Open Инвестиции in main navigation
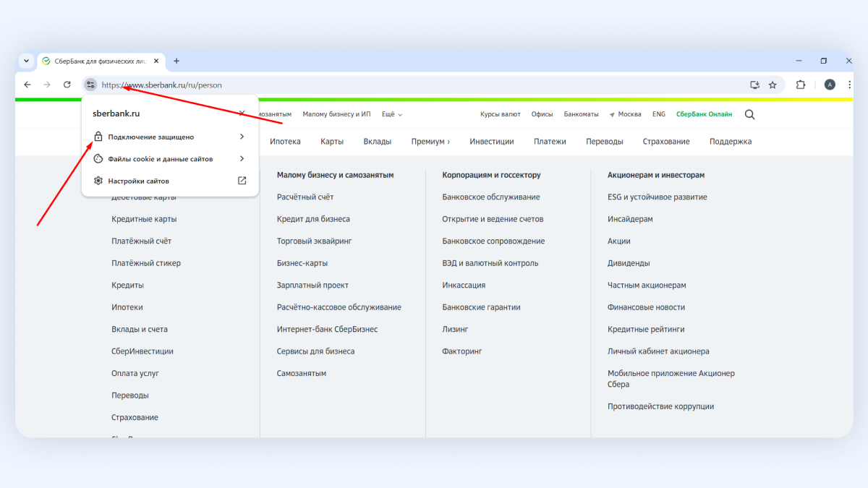This screenshot has width=868, height=488. tap(492, 142)
